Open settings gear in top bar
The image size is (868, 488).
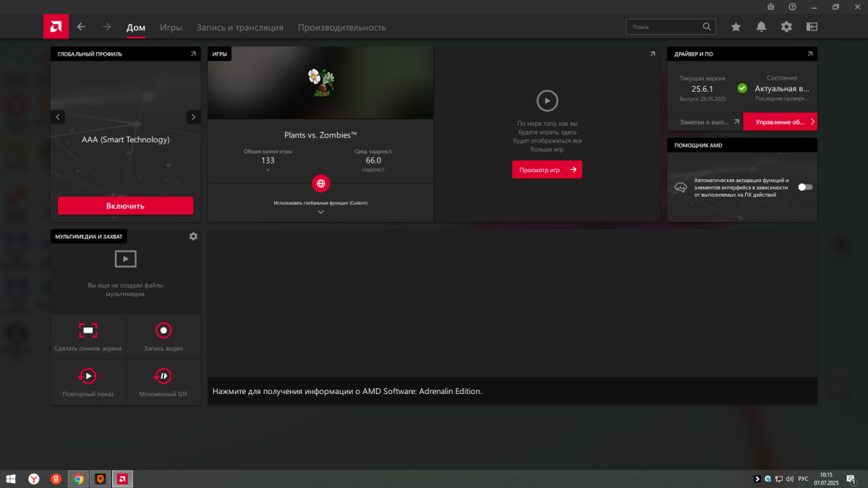(x=786, y=27)
